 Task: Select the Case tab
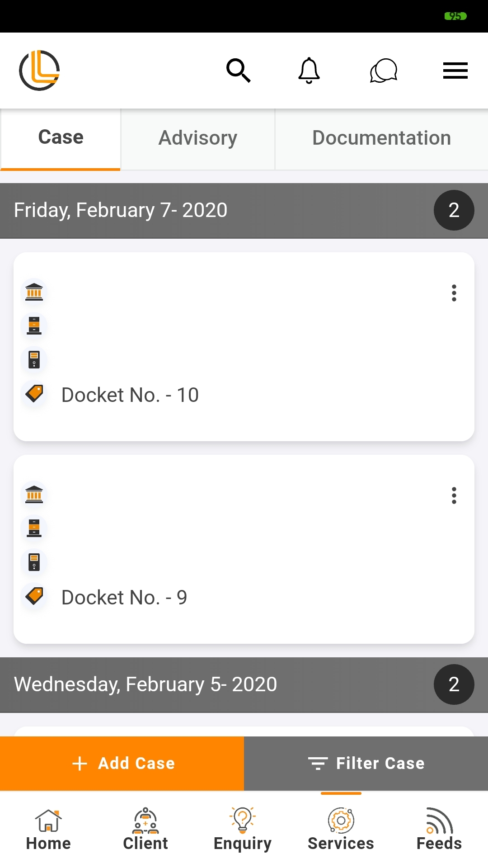click(x=61, y=137)
